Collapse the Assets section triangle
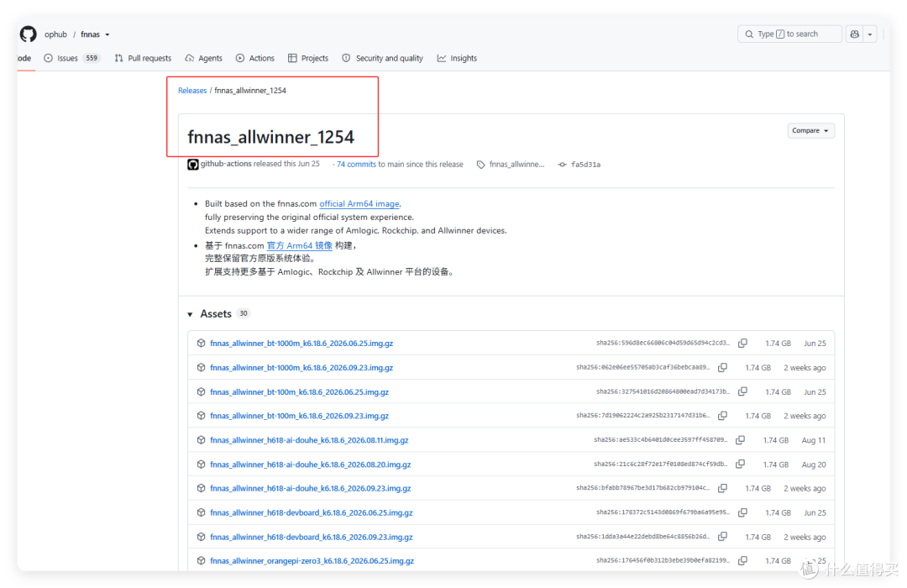Viewport: 907px width, 588px height. point(190,314)
